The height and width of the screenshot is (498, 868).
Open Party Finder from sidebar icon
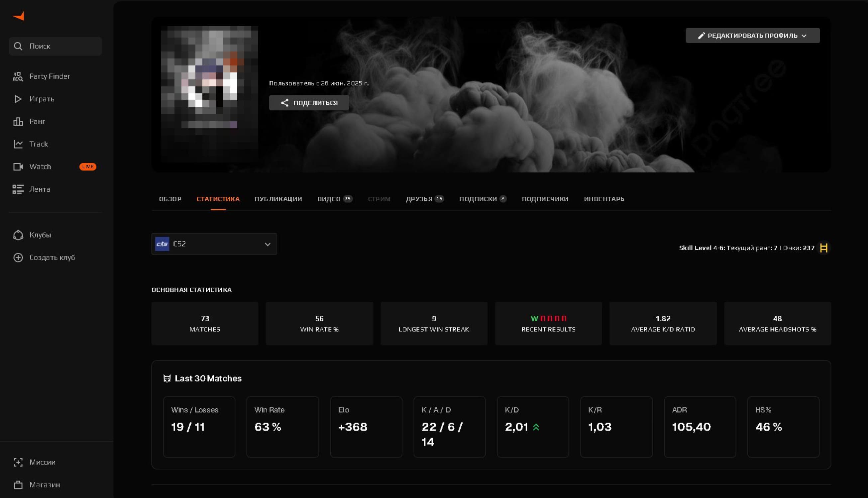click(18, 76)
